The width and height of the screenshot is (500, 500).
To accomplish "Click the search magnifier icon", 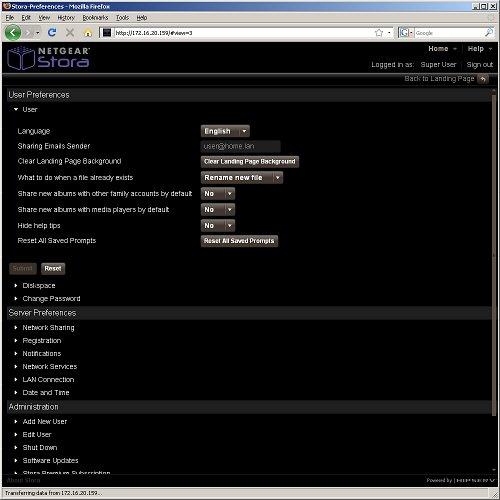I will 489,33.
